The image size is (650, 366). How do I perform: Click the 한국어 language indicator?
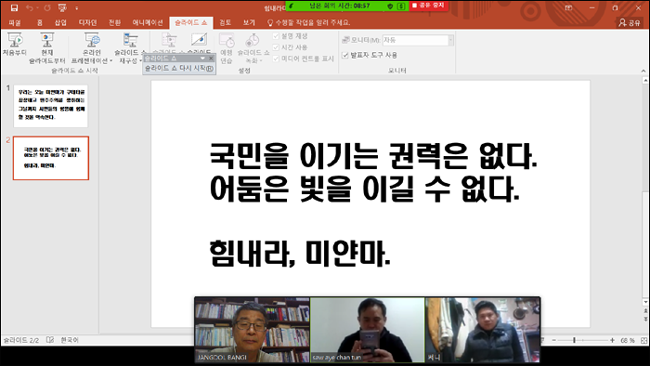click(x=69, y=340)
